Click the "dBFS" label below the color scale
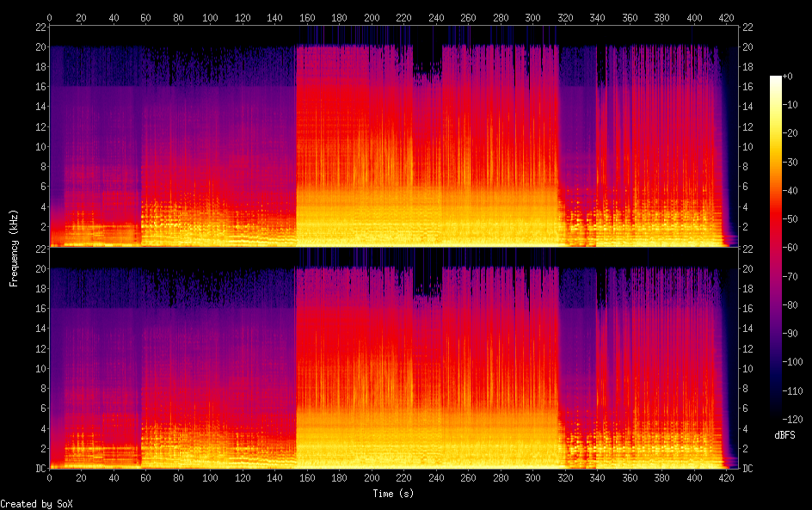Screen dimensions: 812x510 point(784,436)
